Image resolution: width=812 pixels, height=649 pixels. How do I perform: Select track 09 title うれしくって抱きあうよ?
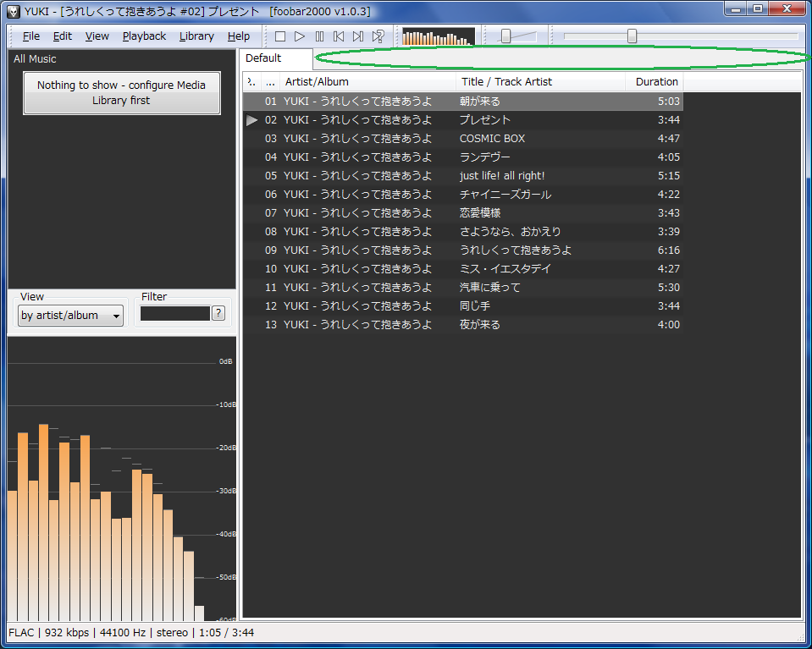(x=516, y=250)
